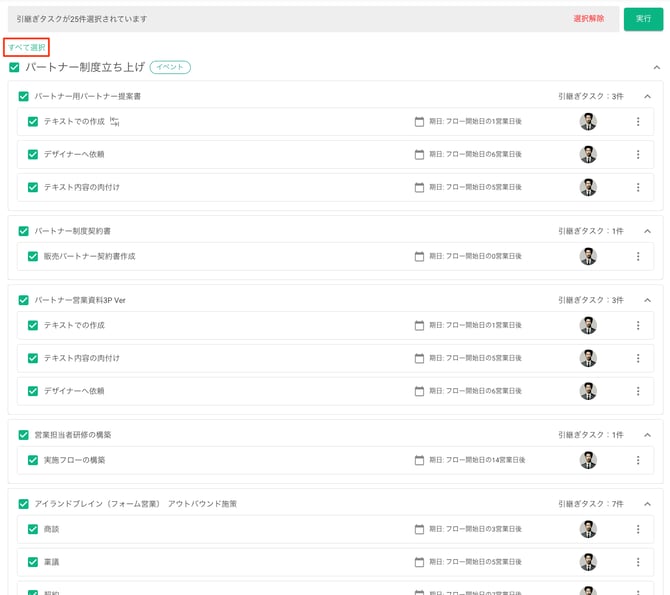Click calendar icon for テキスト内容の肉付け in パートナー営業資料3P Ver
670x595 pixels.
(x=419, y=358)
